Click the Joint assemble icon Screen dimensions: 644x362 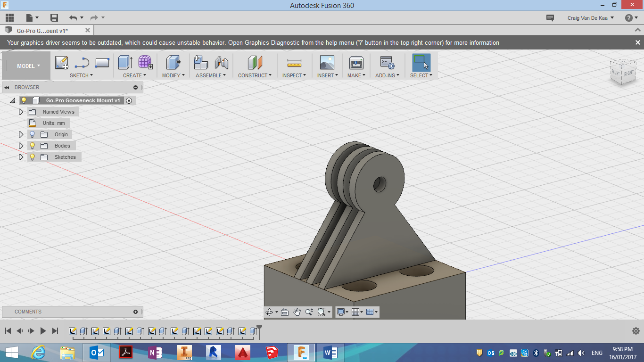click(222, 63)
